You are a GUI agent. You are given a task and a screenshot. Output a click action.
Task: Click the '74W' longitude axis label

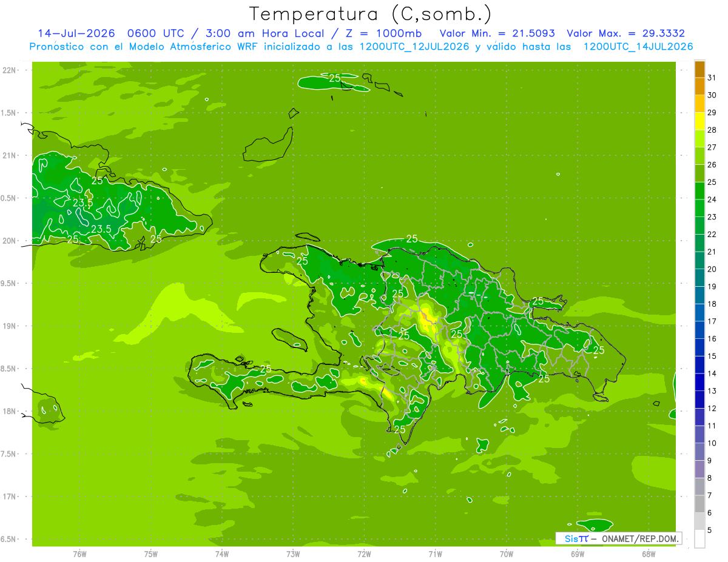pyautogui.click(x=222, y=554)
